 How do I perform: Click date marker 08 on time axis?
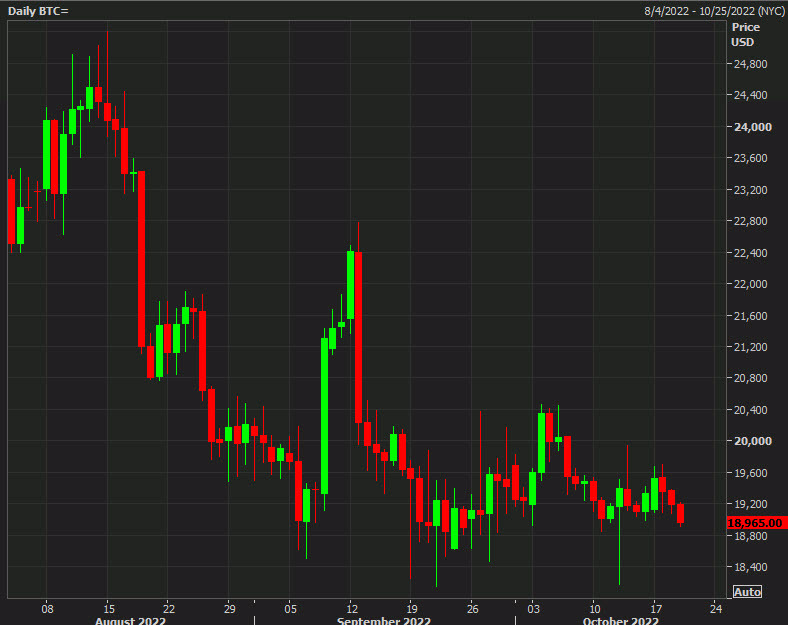(47, 607)
